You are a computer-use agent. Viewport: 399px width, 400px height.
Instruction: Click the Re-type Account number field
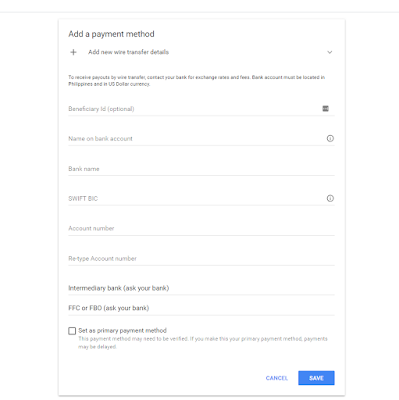201,259
